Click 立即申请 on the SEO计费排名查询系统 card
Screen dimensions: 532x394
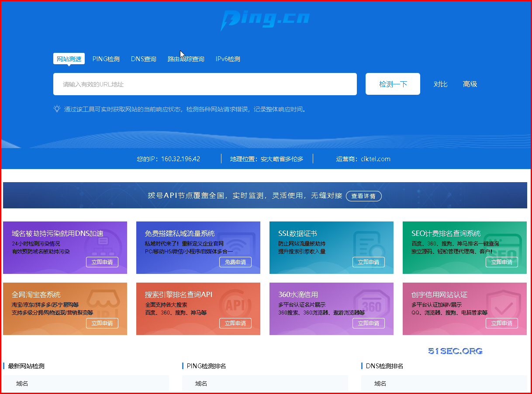(502, 262)
